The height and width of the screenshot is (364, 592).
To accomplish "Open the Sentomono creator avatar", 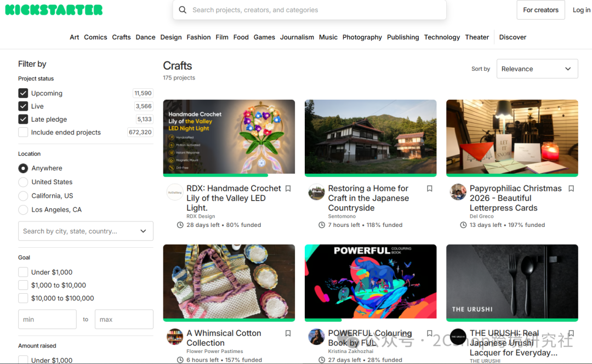I will (x=316, y=192).
